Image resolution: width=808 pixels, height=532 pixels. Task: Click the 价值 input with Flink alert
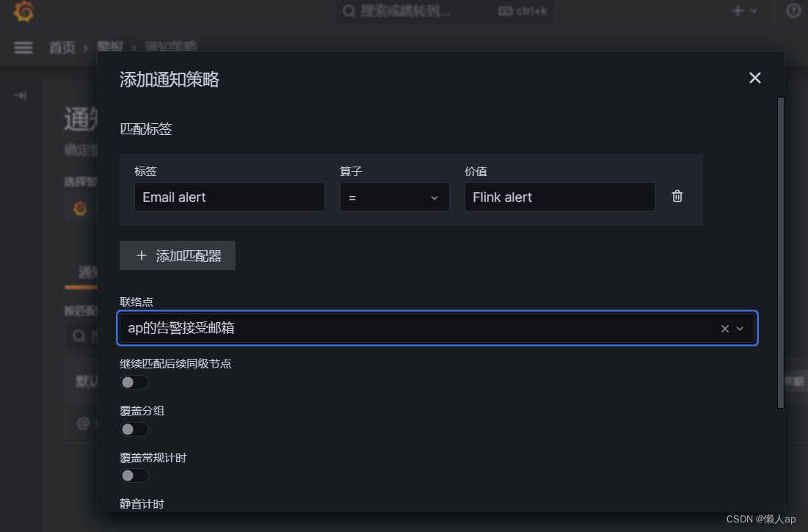(x=560, y=197)
